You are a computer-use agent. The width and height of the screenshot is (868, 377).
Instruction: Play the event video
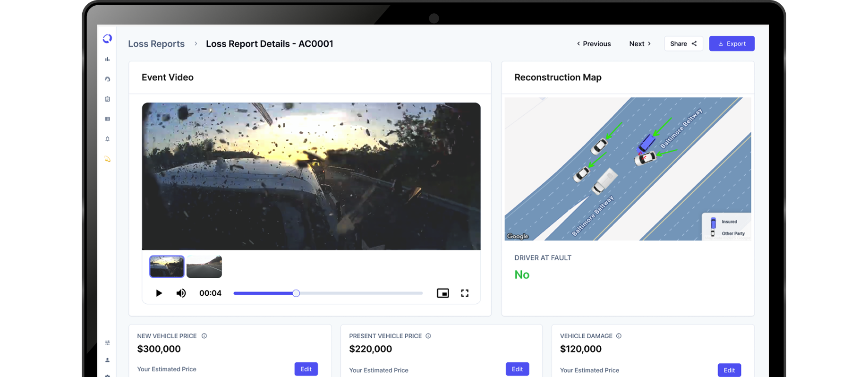click(159, 293)
